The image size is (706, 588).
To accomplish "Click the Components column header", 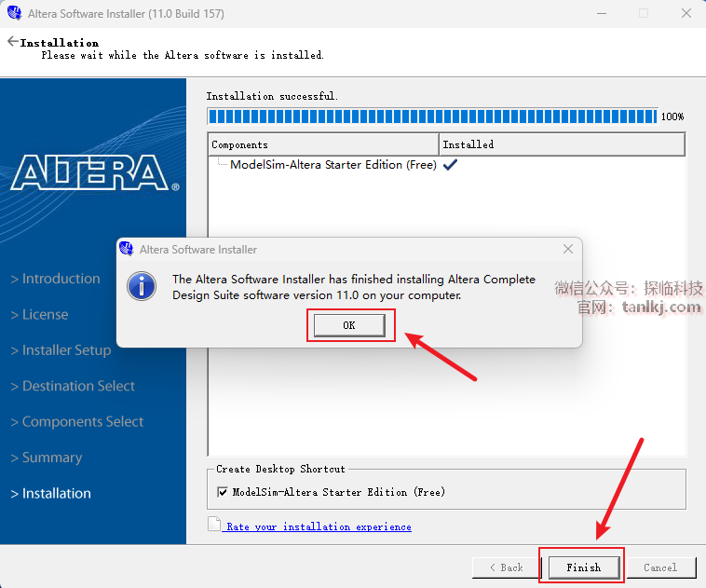I will pos(323,144).
